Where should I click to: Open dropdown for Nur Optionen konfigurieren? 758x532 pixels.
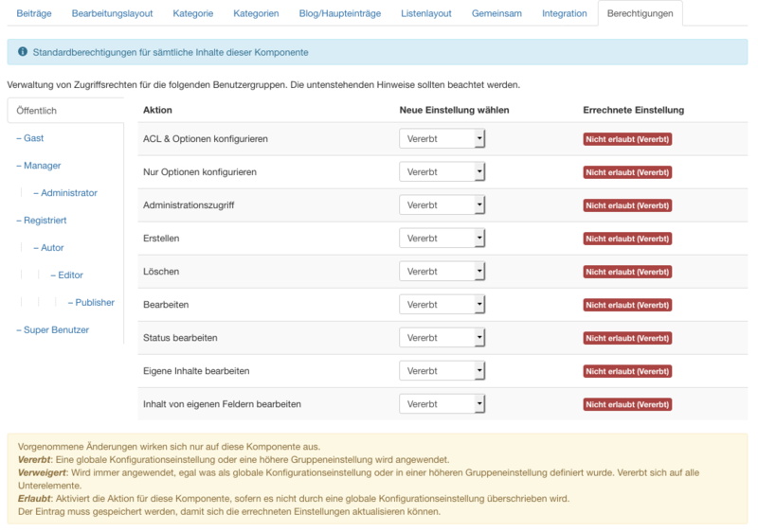click(x=442, y=172)
